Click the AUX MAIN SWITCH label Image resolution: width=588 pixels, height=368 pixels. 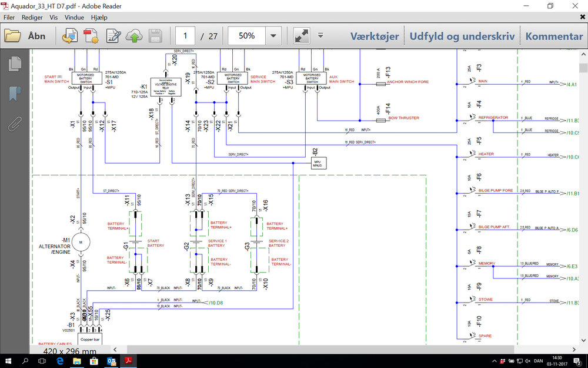coord(342,79)
